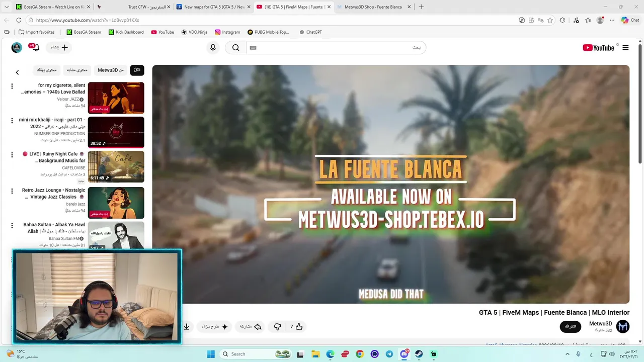Open Discord from taskbar
Image resolution: width=644 pixels, height=362 pixels.
(x=405, y=354)
